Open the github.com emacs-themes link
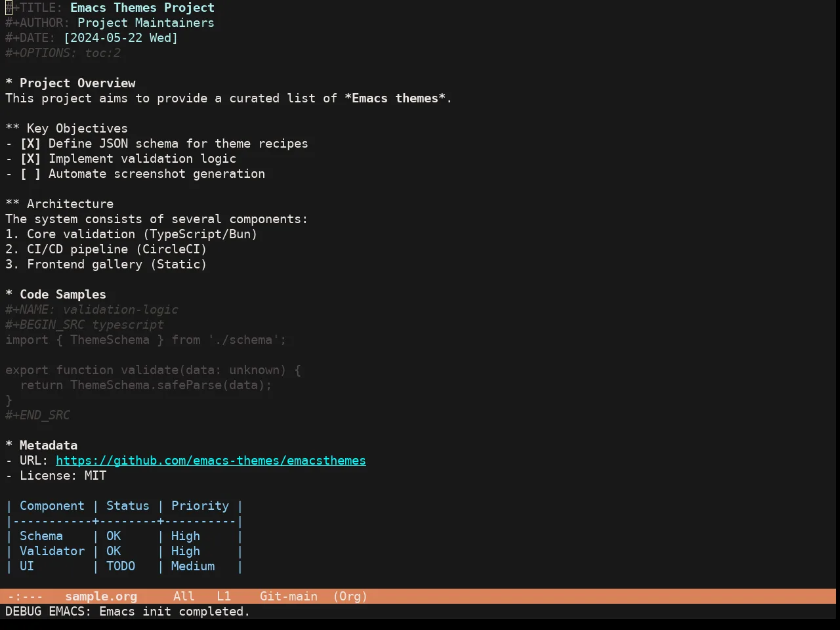The image size is (840, 630). [211, 461]
